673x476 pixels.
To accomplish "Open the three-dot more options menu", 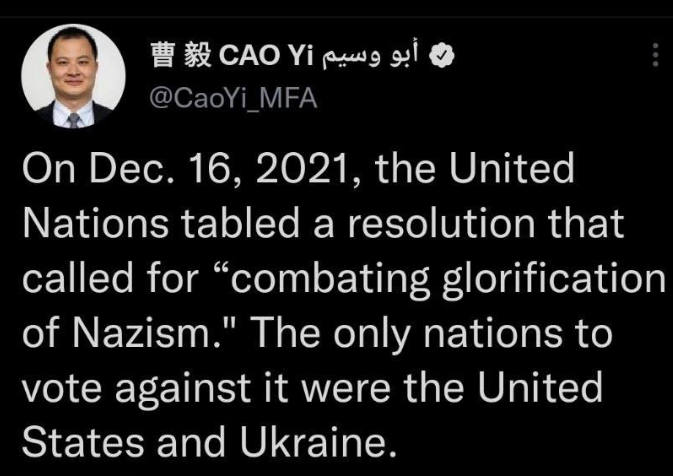I will [x=655, y=55].
